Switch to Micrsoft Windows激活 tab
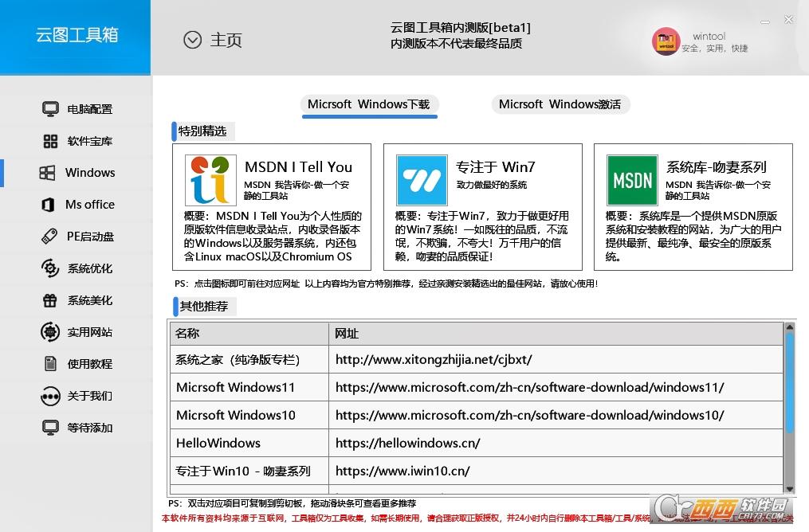809x532 pixels. (560, 104)
